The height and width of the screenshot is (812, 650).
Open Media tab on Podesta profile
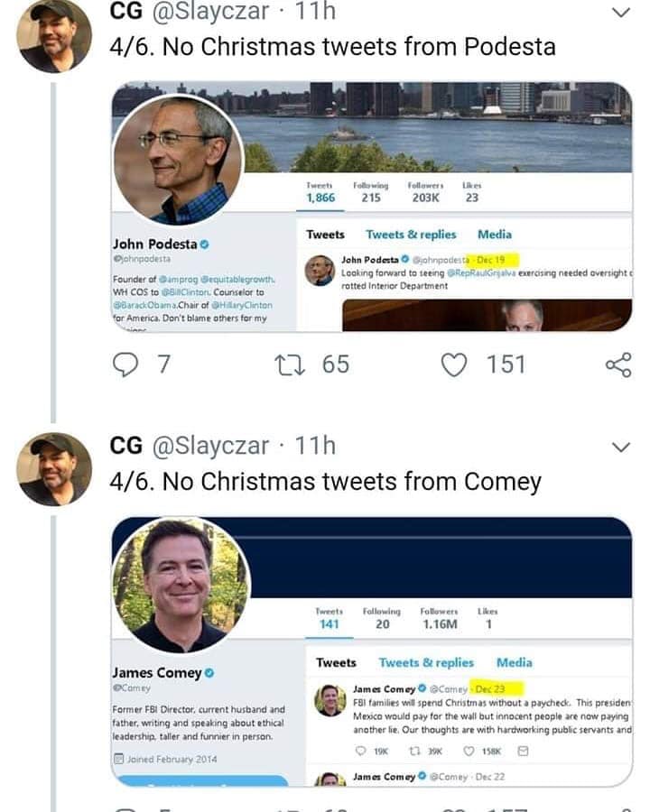tap(495, 235)
